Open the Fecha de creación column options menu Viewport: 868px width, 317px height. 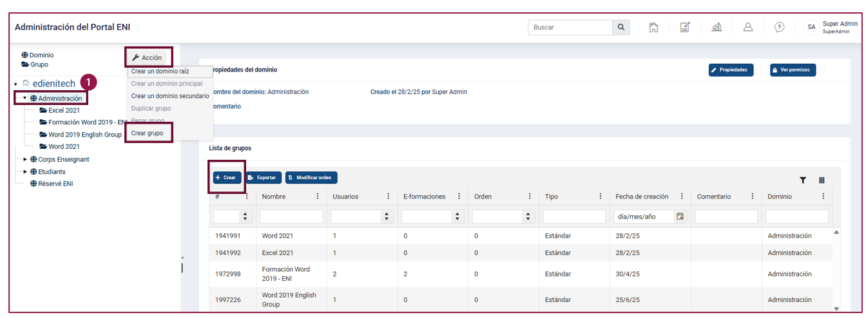[x=682, y=197]
